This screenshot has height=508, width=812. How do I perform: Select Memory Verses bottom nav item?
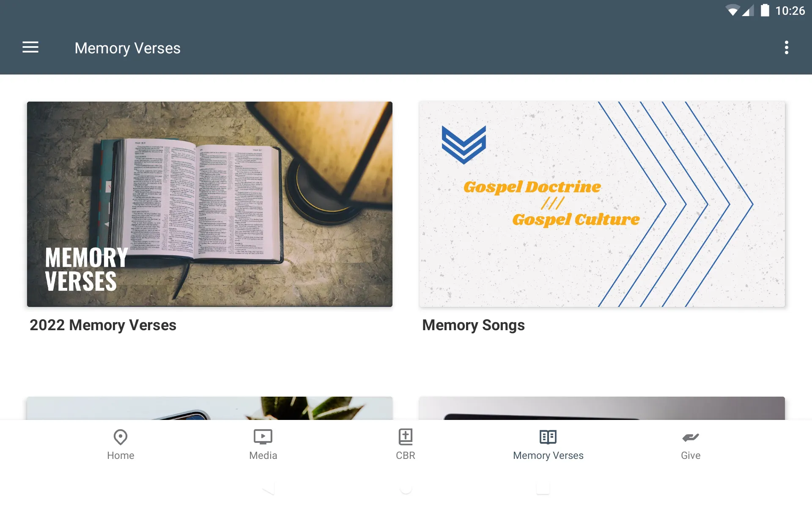548,444
